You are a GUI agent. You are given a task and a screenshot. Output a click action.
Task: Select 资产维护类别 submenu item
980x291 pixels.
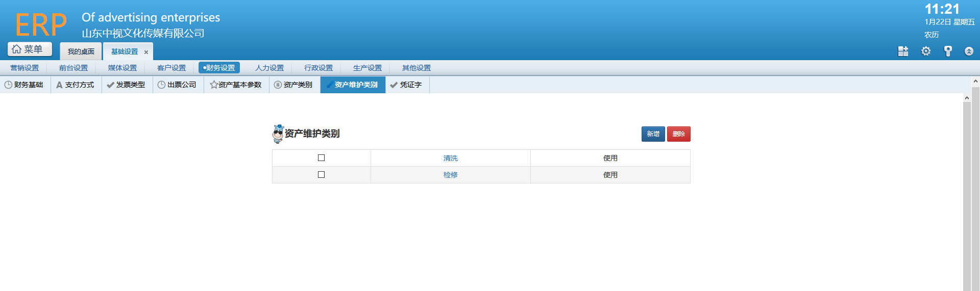[353, 85]
